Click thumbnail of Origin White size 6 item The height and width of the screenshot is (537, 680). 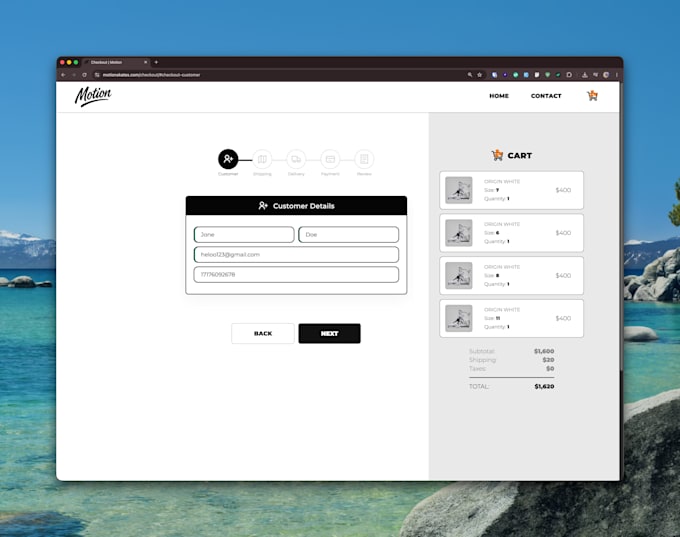point(459,233)
